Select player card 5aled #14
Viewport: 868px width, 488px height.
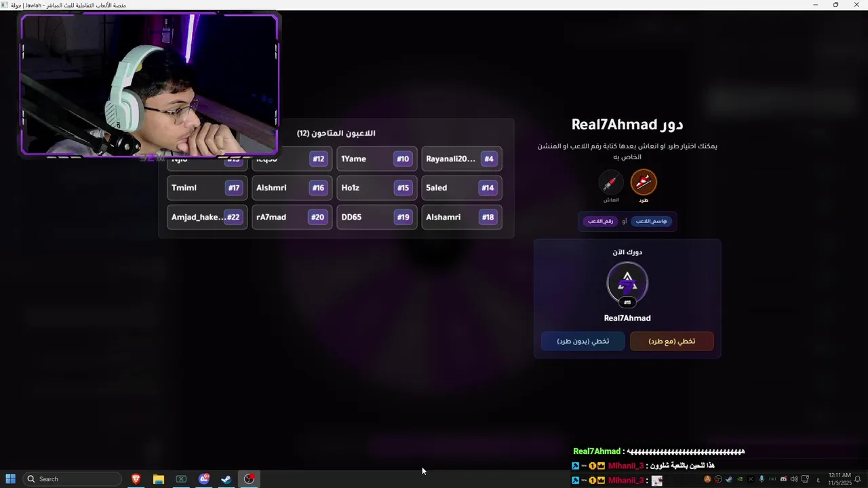pyautogui.click(x=462, y=188)
